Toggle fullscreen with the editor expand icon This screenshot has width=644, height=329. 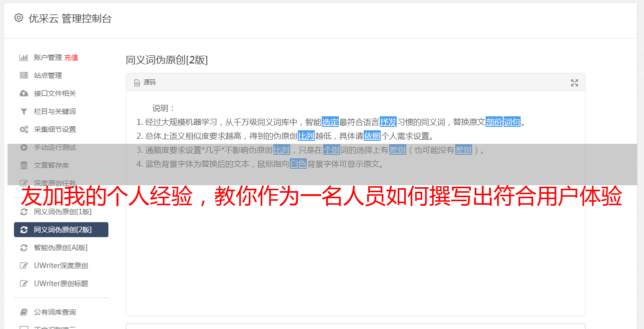point(575,83)
